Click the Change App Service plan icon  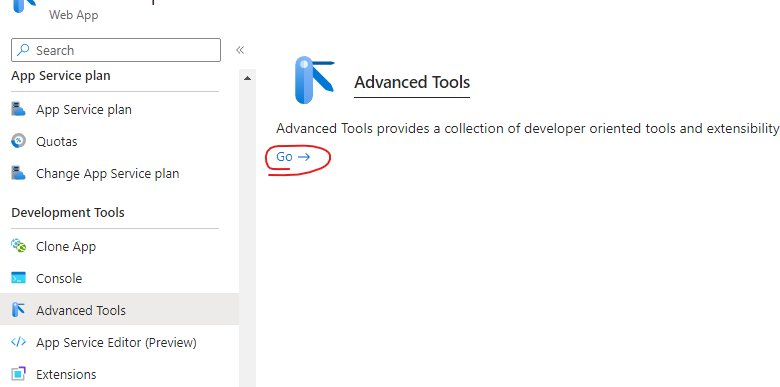pyautogui.click(x=18, y=173)
